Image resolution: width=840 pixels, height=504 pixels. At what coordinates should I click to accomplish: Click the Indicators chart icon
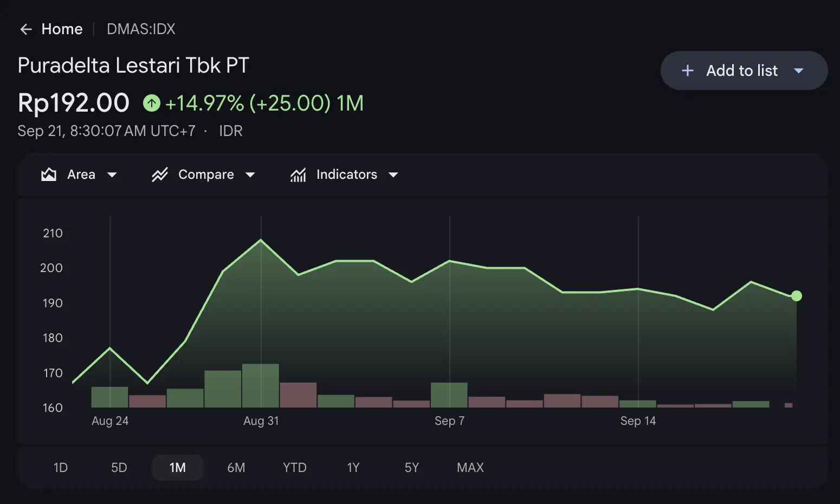pos(298,175)
